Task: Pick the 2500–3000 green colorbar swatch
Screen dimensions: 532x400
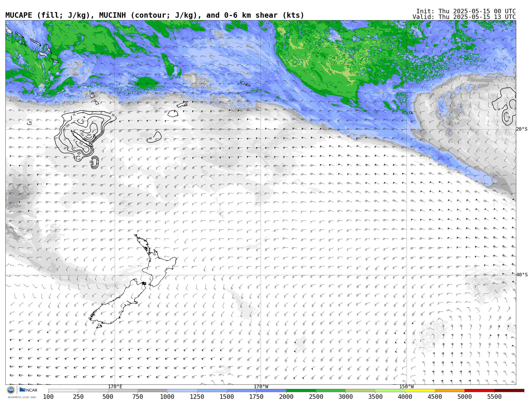Action: point(331,391)
